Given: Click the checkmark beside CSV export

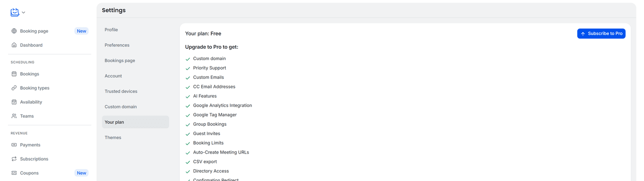Looking at the screenshot, I should pos(188,162).
